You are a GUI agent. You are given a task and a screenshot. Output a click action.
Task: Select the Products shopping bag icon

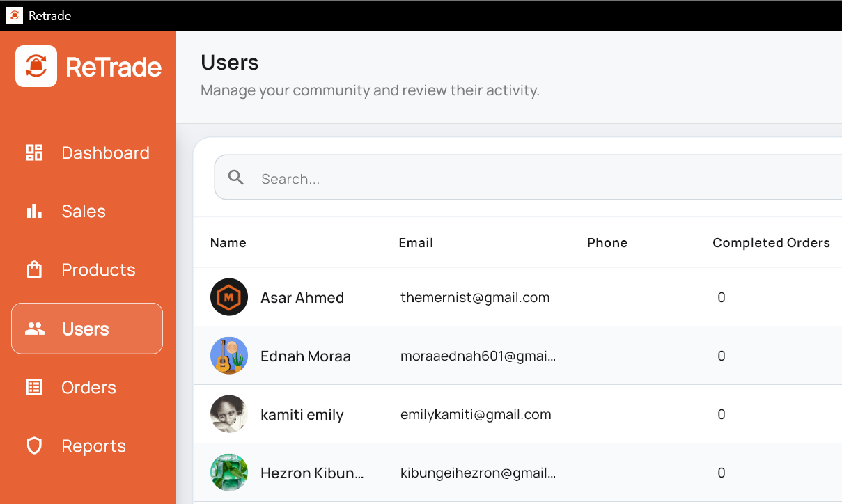[33, 269]
